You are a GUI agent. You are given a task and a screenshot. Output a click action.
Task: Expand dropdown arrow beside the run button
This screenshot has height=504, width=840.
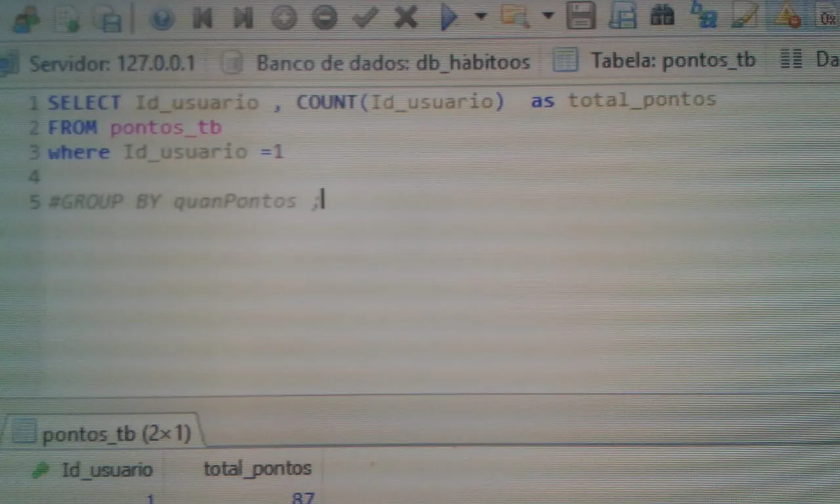tap(481, 16)
